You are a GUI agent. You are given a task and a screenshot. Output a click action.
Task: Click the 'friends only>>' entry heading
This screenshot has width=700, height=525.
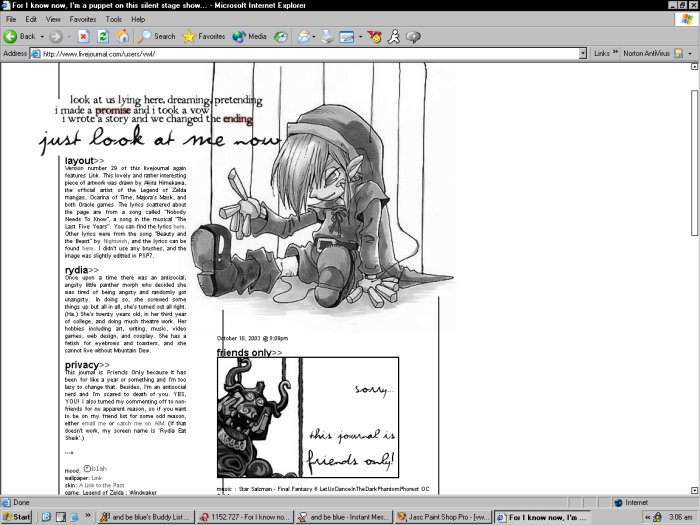pos(249,353)
